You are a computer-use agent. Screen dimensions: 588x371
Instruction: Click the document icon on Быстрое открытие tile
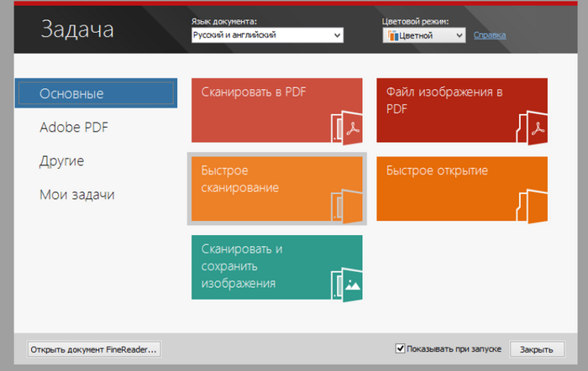click(532, 206)
